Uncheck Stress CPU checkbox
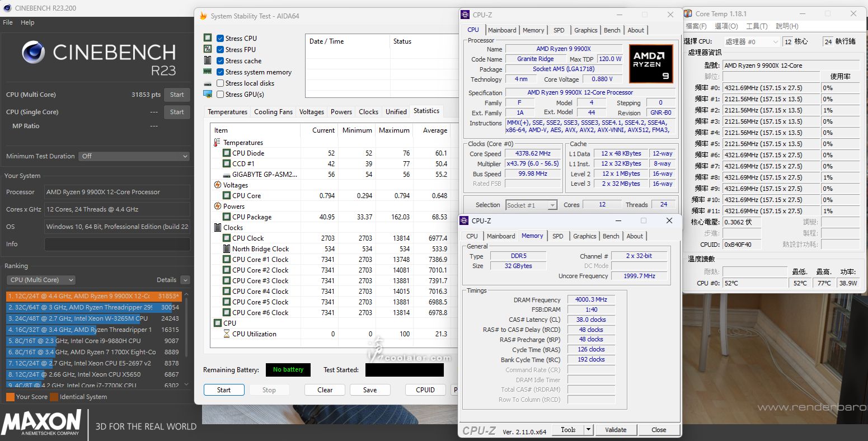The width and height of the screenshot is (868, 441). [220, 39]
